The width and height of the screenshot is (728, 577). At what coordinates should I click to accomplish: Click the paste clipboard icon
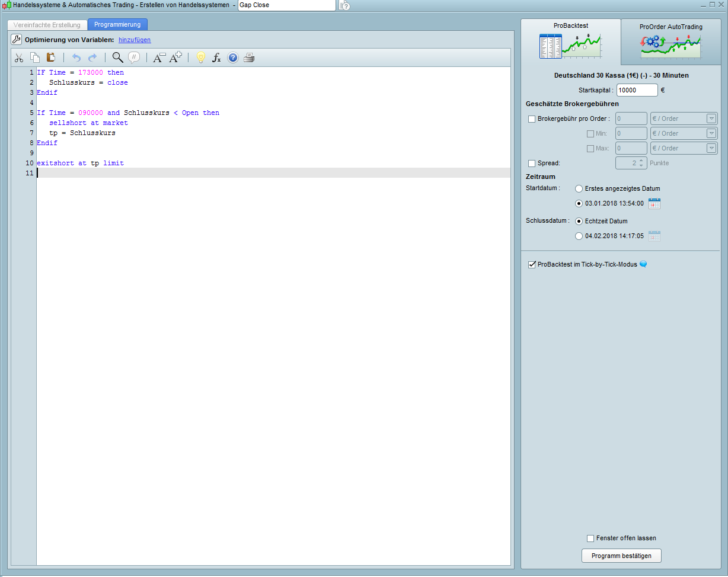point(51,57)
